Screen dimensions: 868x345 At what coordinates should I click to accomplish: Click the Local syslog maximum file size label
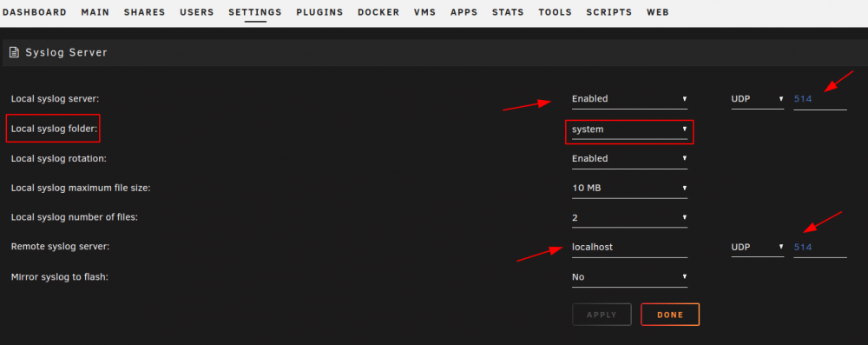click(81, 188)
